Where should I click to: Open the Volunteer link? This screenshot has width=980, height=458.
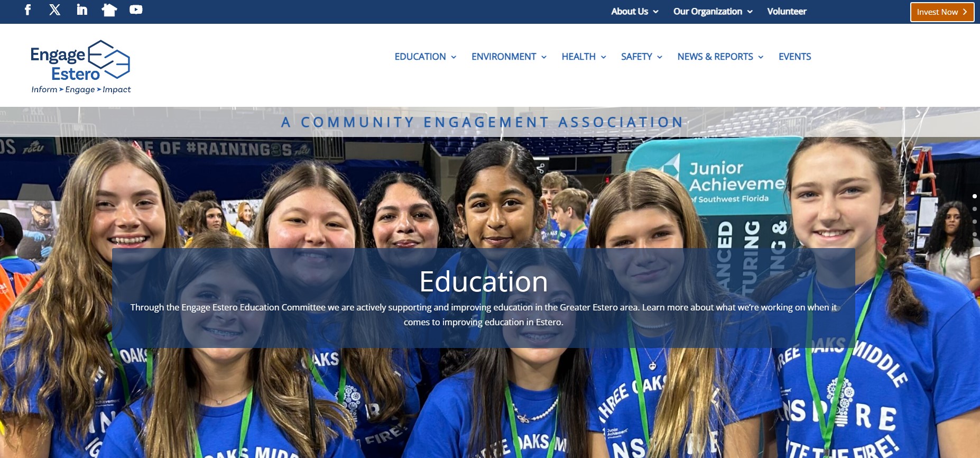coord(787,12)
